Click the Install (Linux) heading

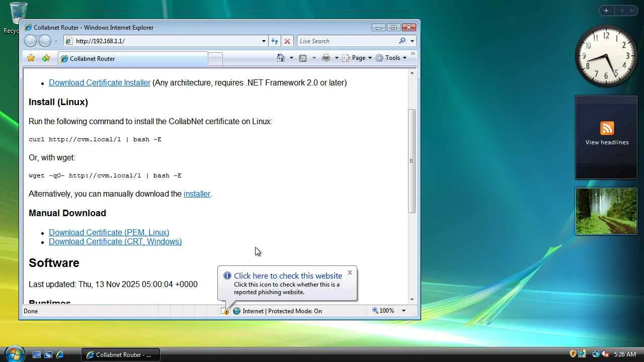pos(58,102)
